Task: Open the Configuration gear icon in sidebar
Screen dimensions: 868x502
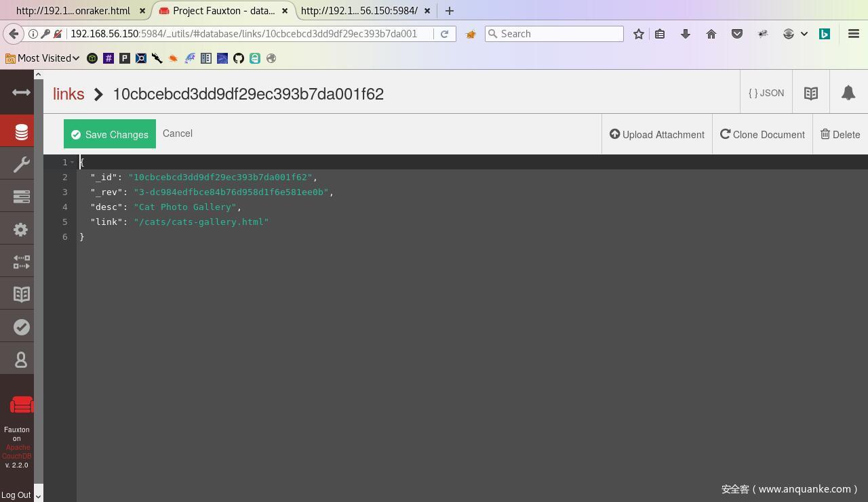Action: (x=21, y=230)
